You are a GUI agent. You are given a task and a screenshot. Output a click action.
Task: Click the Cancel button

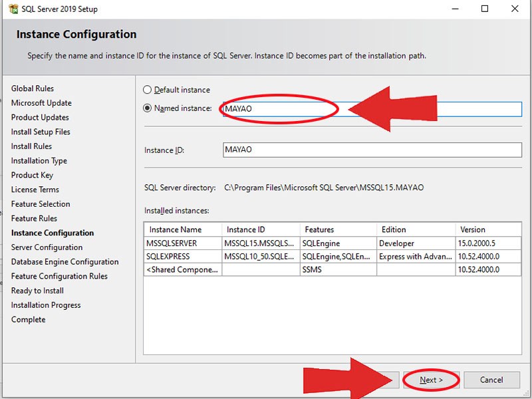pos(491,380)
